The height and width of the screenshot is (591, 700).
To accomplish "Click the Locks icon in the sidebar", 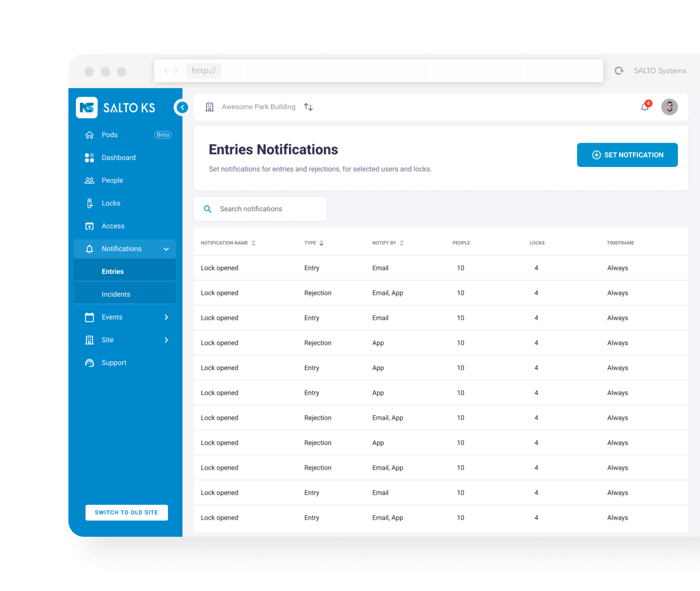I will coord(90,203).
